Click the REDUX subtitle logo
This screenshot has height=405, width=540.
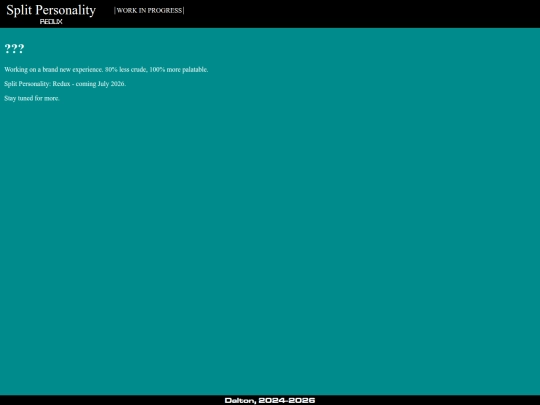coord(51,22)
